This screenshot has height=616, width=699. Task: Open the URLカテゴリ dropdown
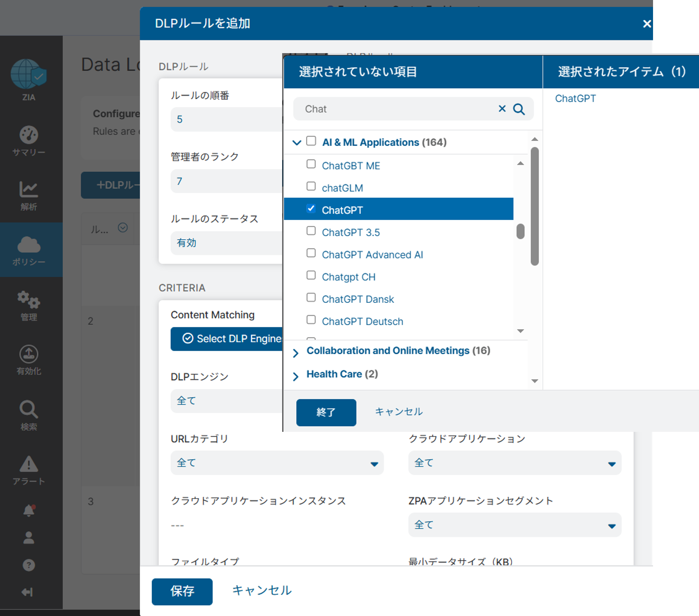click(277, 463)
